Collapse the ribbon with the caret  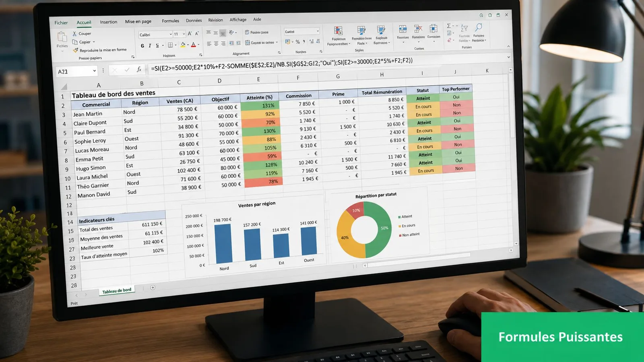tap(508, 47)
